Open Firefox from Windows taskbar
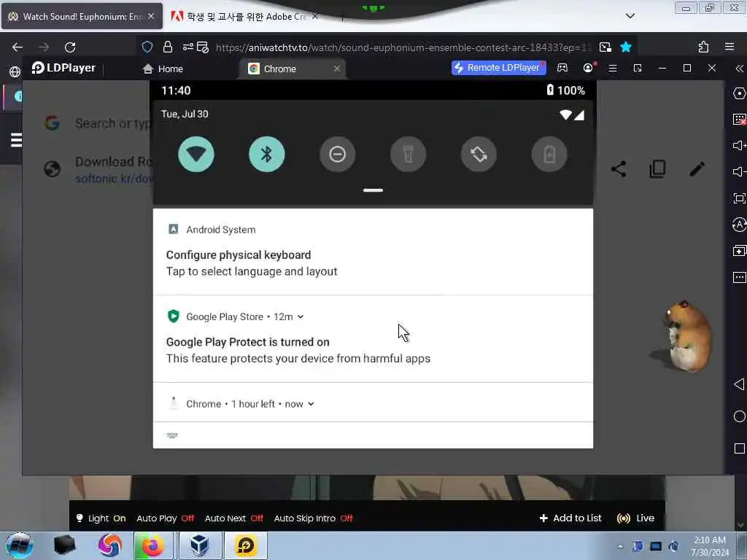747x560 pixels. point(152,545)
